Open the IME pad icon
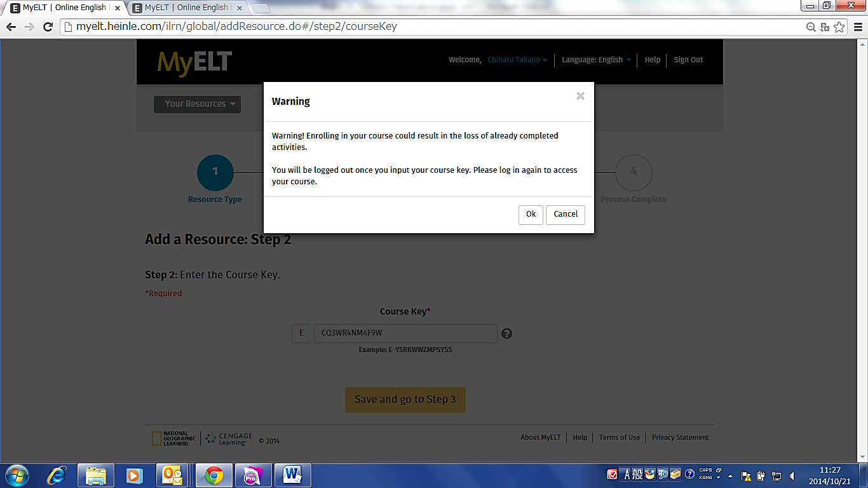868x488 pixels. click(x=650, y=474)
